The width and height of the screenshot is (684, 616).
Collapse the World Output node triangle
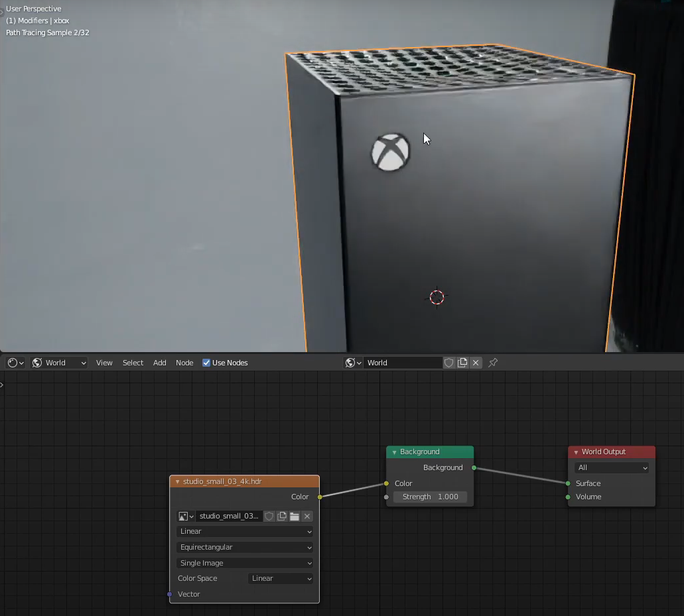[576, 452]
